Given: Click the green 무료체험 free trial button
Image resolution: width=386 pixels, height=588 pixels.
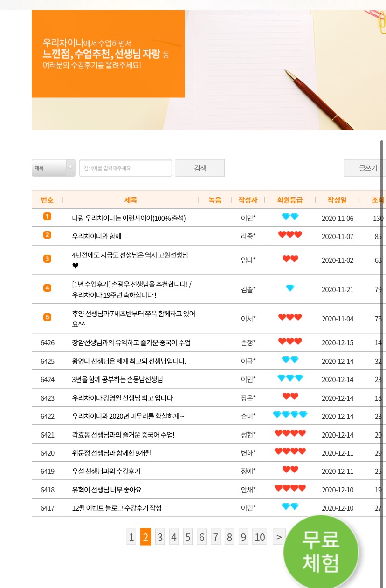Looking at the screenshot, I should click(321, 552).
